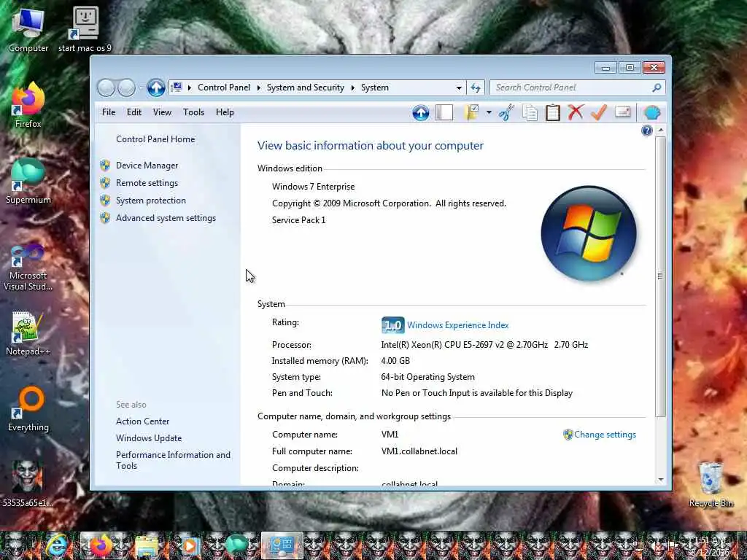Open Supermium from the taskbar

237,545
